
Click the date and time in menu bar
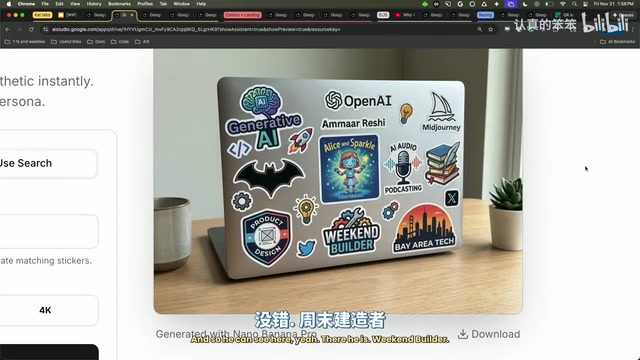[613, 4]
